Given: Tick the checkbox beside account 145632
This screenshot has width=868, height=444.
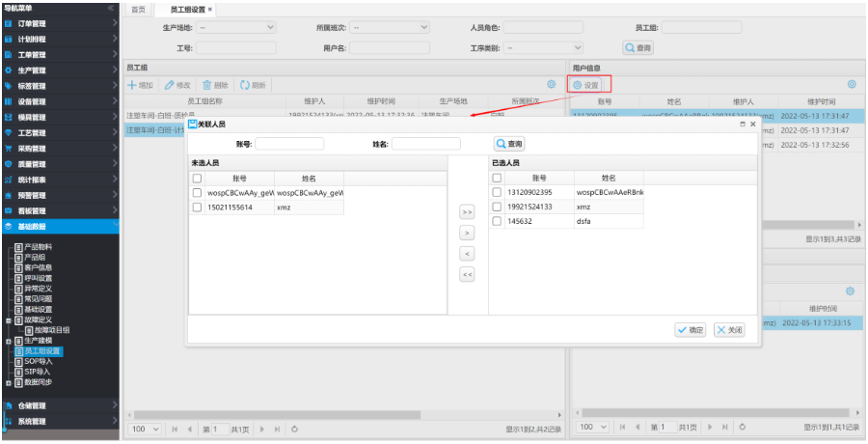Looking at the screenshot, I should (x=497, y=221).
